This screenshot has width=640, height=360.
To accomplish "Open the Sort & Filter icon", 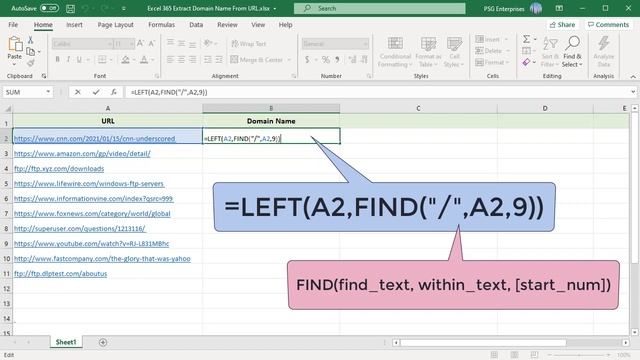I will tap(550, 52).
